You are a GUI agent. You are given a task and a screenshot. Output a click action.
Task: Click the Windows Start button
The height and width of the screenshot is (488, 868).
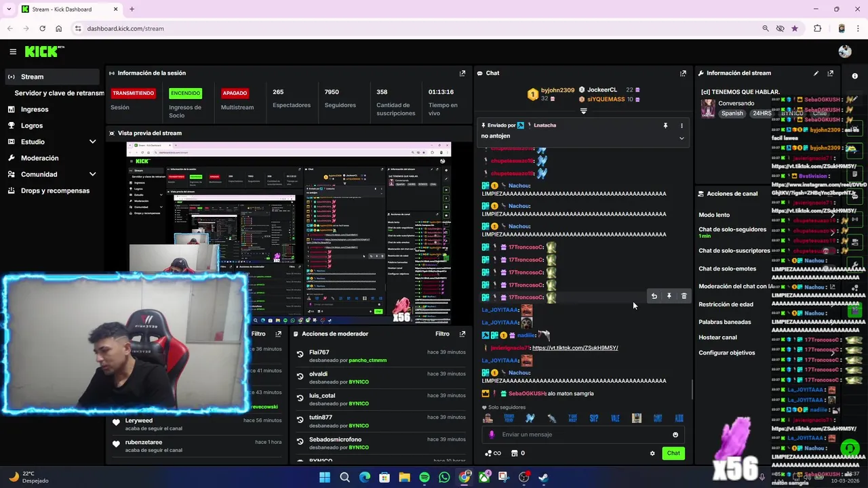(x=325, y=477)
